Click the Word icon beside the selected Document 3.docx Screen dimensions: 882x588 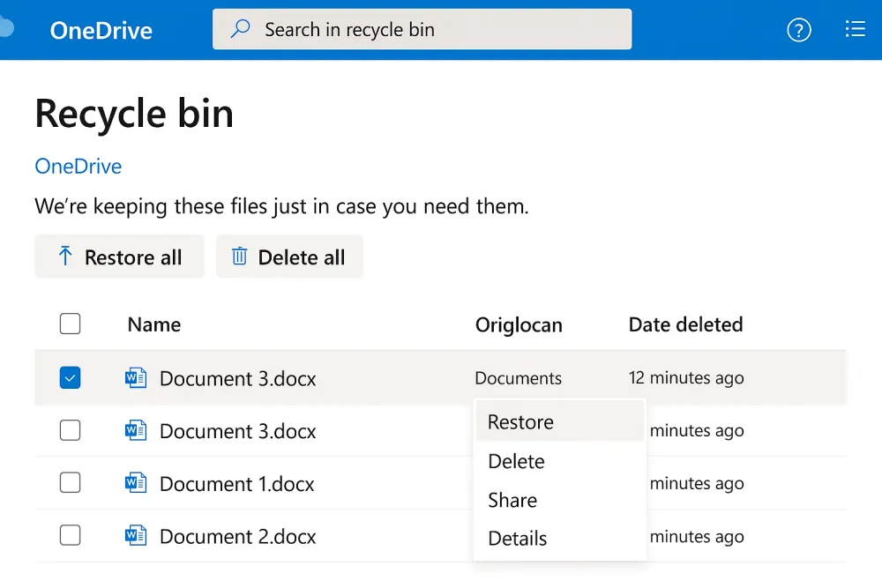coord(138,377)
